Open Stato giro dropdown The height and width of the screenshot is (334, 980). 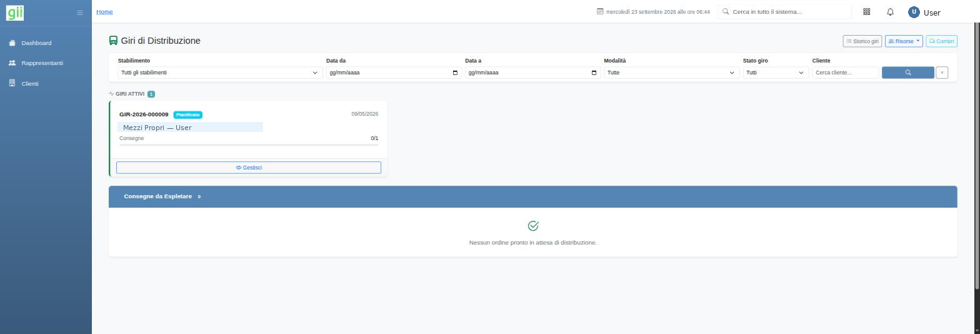(776, 73)
